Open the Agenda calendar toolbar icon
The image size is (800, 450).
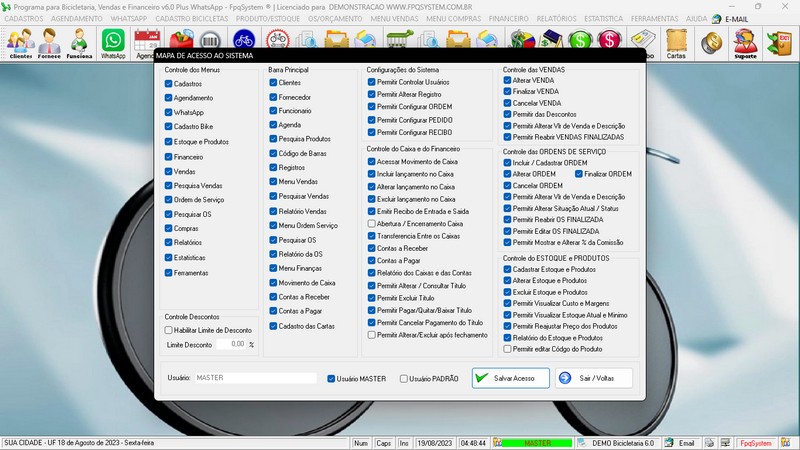coord(146,43)
